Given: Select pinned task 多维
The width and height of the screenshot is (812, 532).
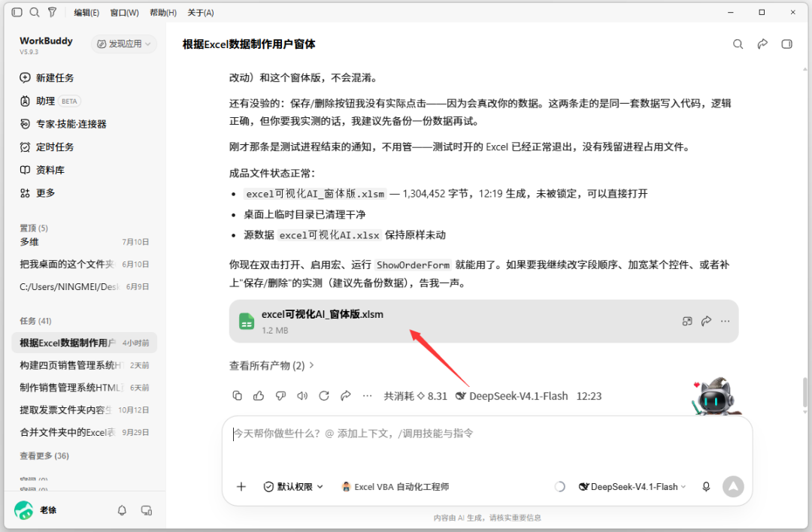Looking at the screenshot, I should [84, 242].
